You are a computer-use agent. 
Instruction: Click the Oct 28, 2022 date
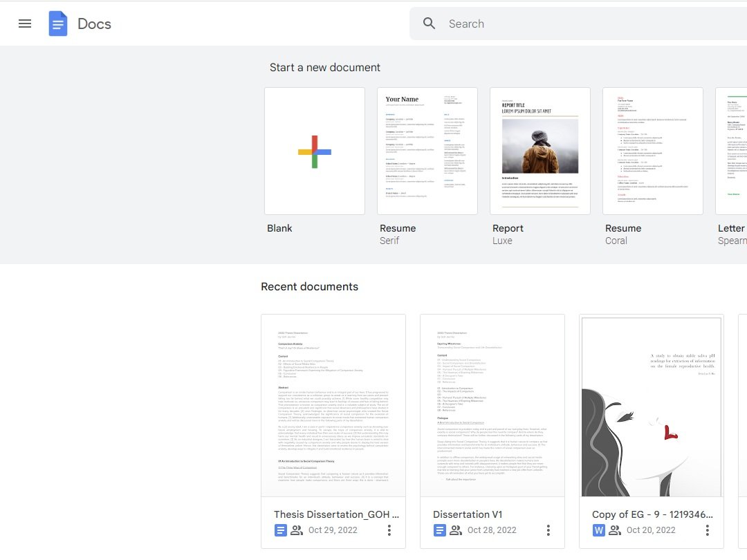pyautogui.click(x=492, y=530)
